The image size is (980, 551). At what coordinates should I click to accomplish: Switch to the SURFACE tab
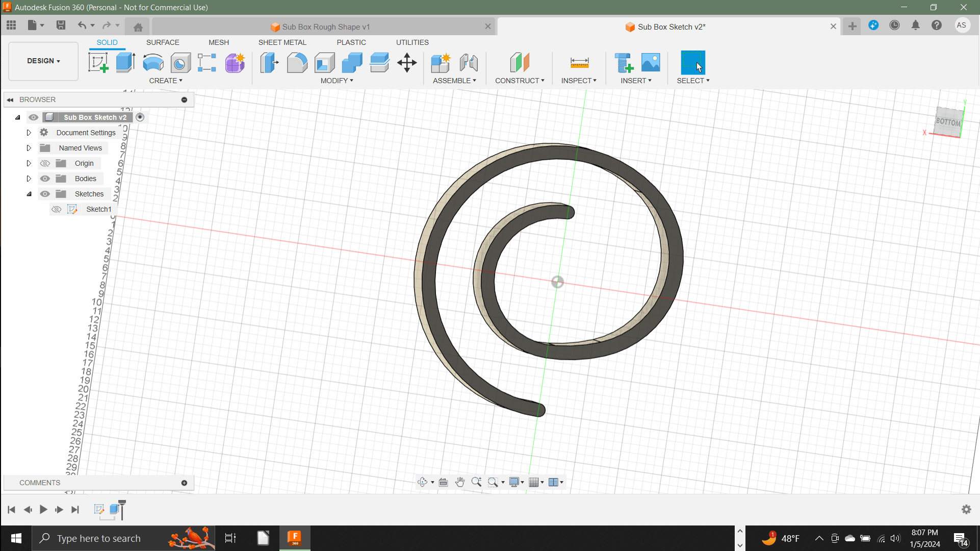pos(163,42)
